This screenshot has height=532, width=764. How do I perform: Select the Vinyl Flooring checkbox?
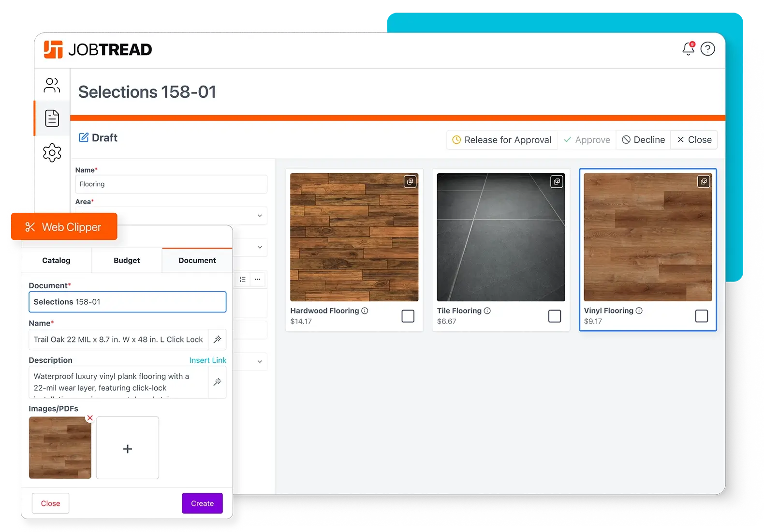702,316
